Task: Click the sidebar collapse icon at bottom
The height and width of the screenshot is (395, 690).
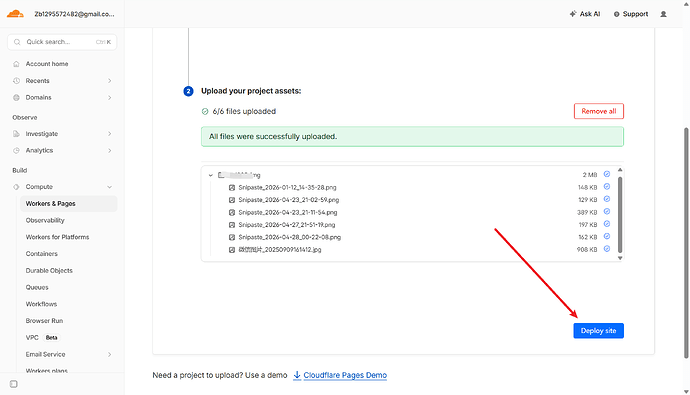Action: point(14,384)
